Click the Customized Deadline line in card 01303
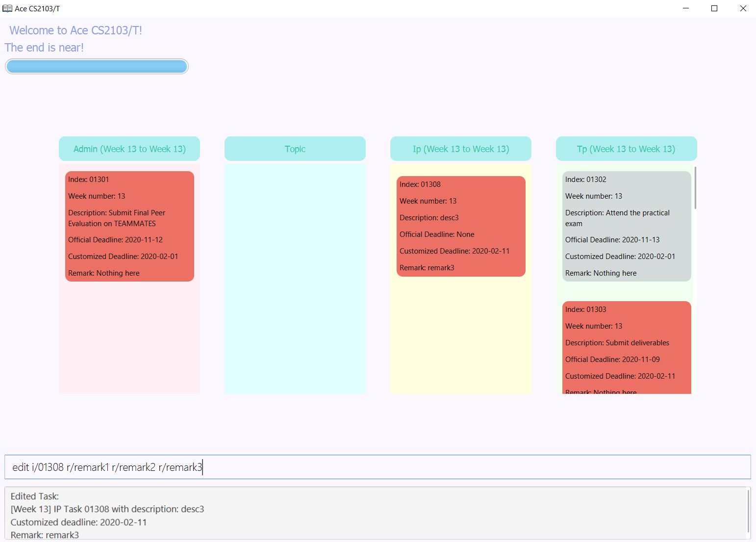Viewport: 756px width, 542px height. 620,376
